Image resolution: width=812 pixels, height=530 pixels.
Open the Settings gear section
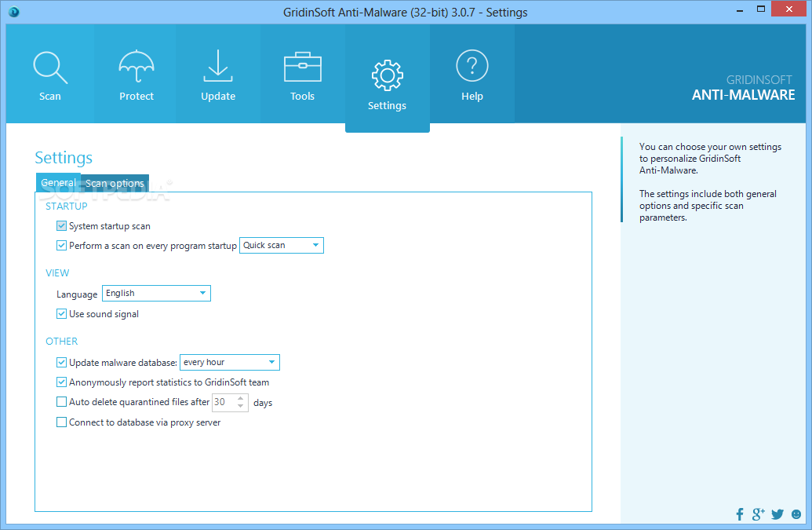click(388, 79)
